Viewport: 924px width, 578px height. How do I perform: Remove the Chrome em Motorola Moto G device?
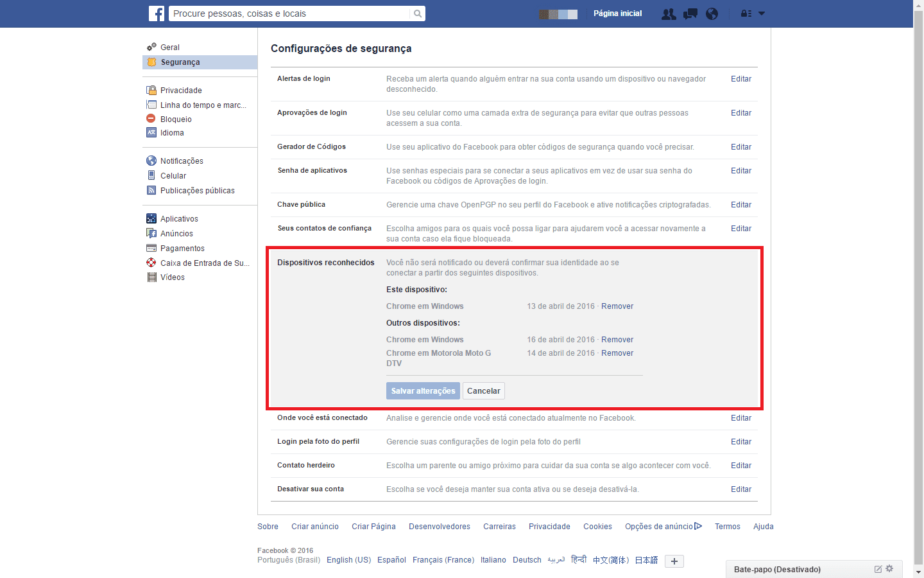[x=617, y=353]
